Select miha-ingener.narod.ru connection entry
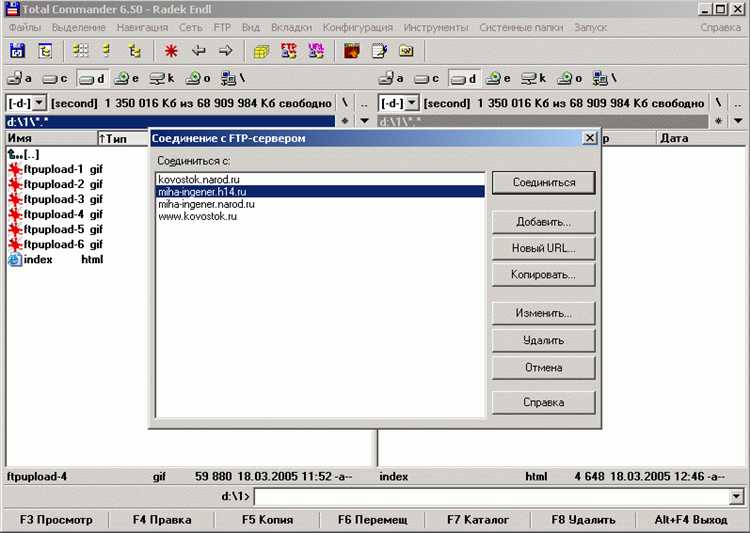The image size is (750, 533). [320, 204]
